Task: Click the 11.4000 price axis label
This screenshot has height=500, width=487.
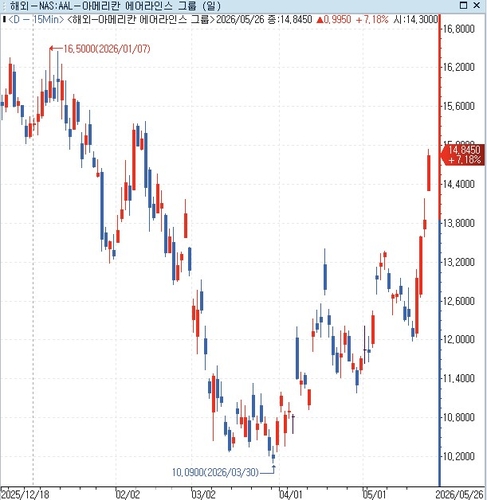Action: click(458, 378)
